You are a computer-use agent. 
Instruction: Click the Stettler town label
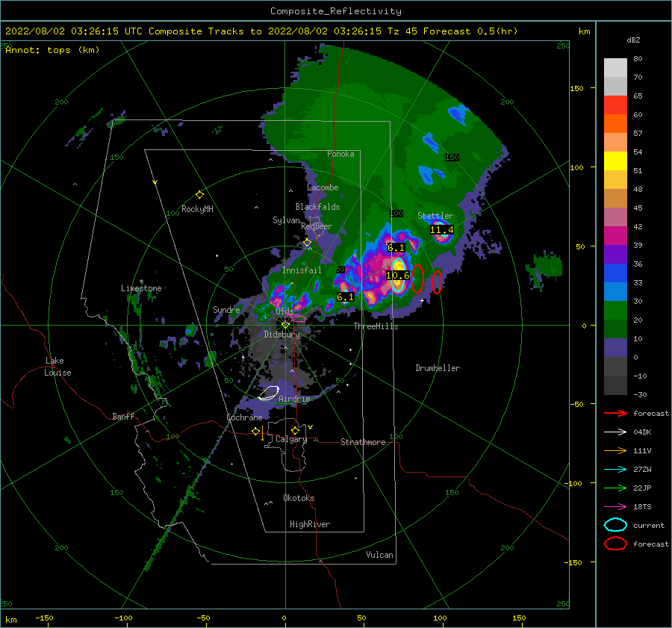[x=435, y=216]
